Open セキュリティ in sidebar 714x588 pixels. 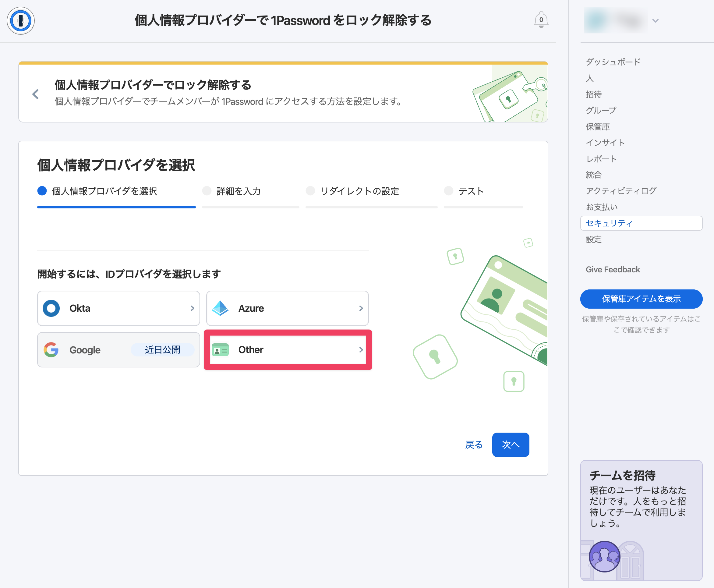(641, 223)
